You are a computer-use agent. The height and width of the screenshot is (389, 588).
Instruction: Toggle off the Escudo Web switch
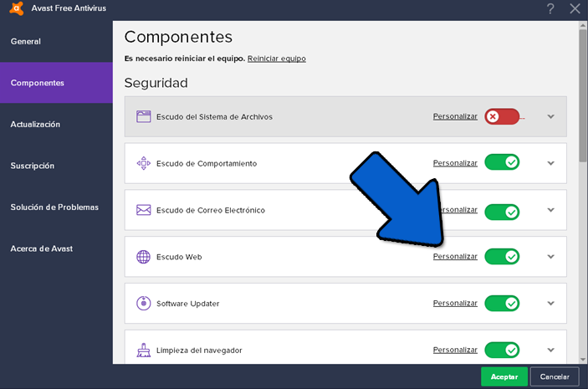click(x=502, y=257)
